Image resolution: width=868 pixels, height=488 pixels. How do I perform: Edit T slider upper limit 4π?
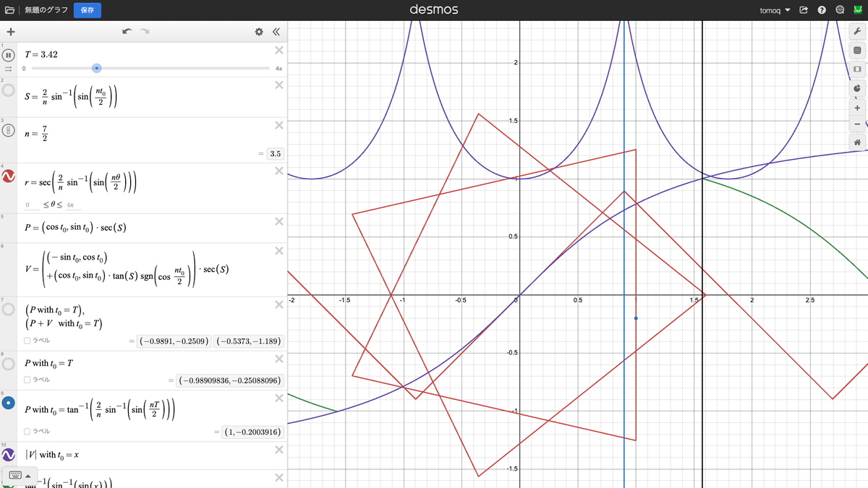coord(278,68)
